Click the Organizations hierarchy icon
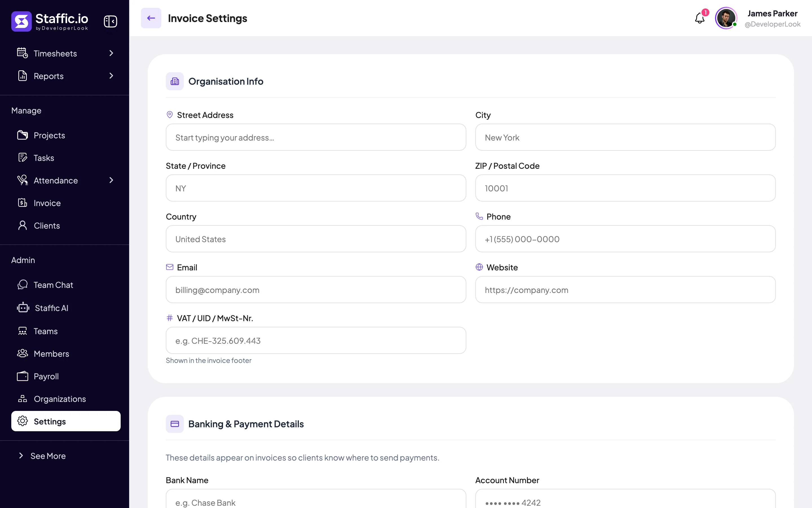 (x=23, y=398)
